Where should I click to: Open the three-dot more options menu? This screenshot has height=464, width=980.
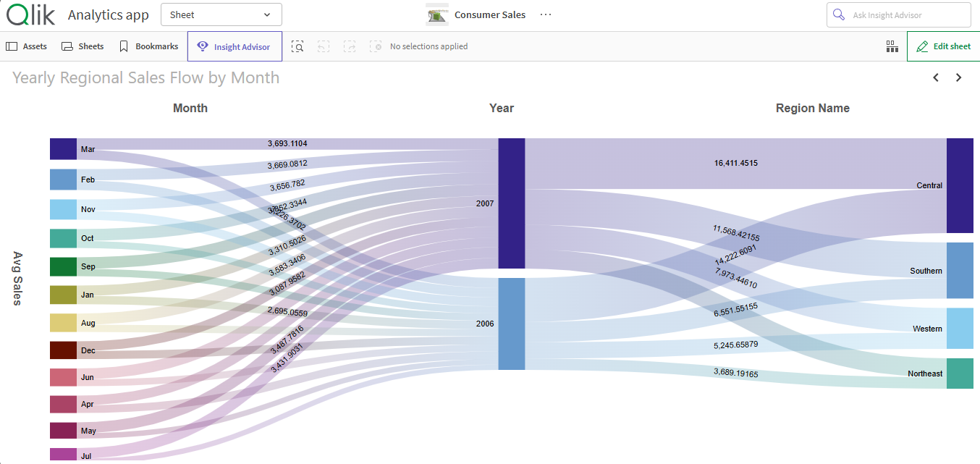pyautogui.click(x=546, y=14)
